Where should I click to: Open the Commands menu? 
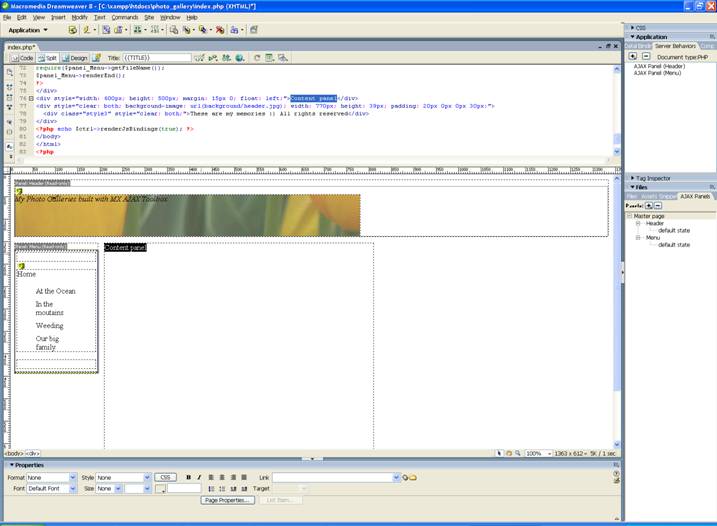tap(124, 17)
